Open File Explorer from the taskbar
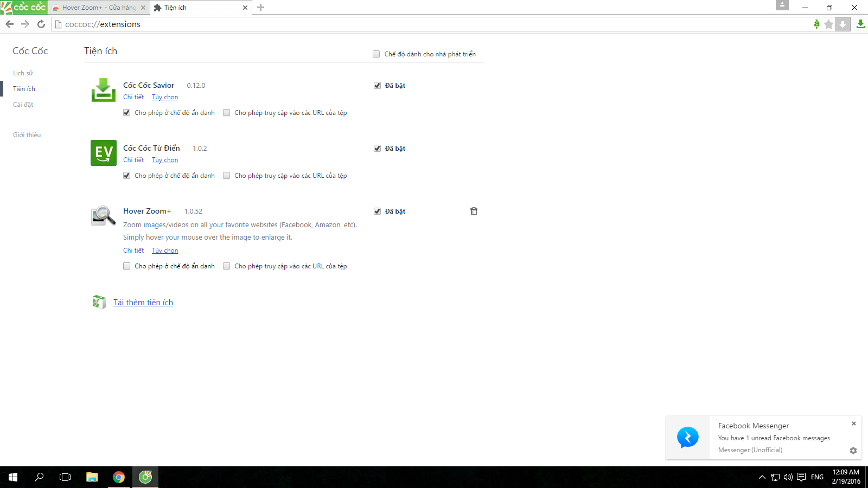Screen dimensions: 868x488 [x=92, y=477]
